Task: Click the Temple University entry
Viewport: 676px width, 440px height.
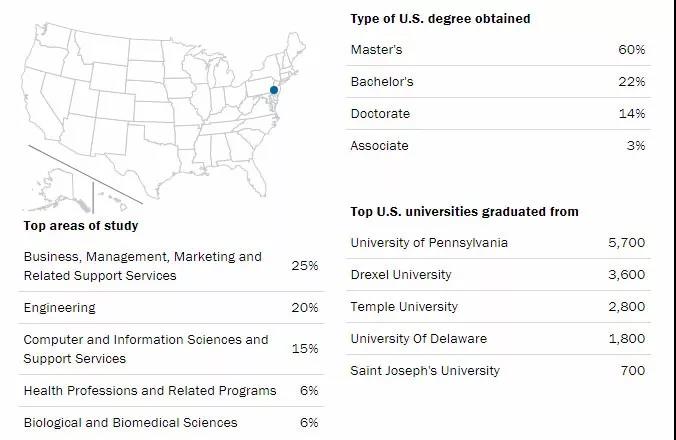Action: coord(404,306)
